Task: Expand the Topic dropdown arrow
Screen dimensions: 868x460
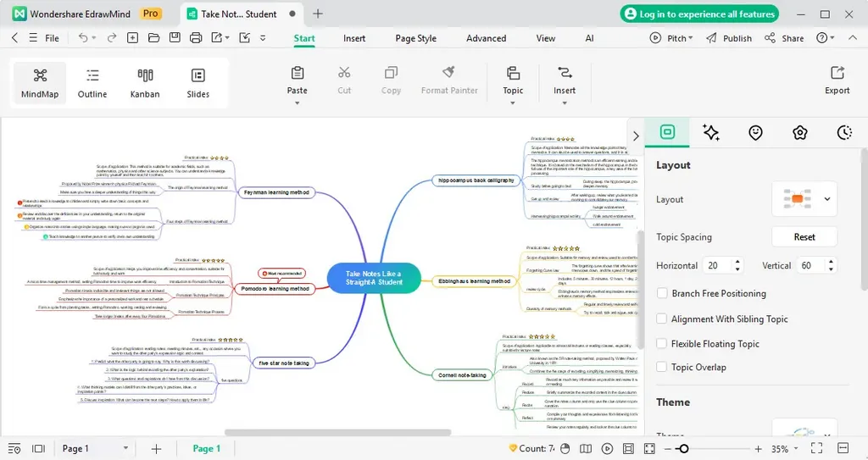Action: [x=513, y=103]
